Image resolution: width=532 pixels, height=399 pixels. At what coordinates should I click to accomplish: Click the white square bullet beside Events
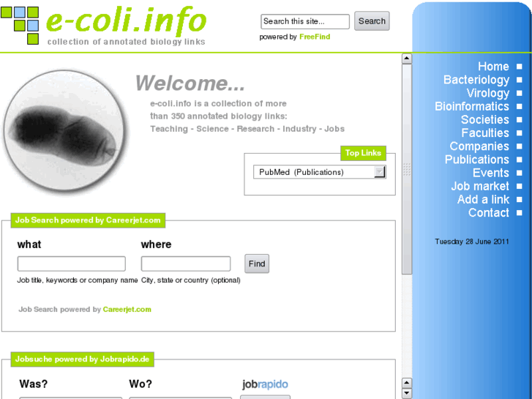(519, 173)
